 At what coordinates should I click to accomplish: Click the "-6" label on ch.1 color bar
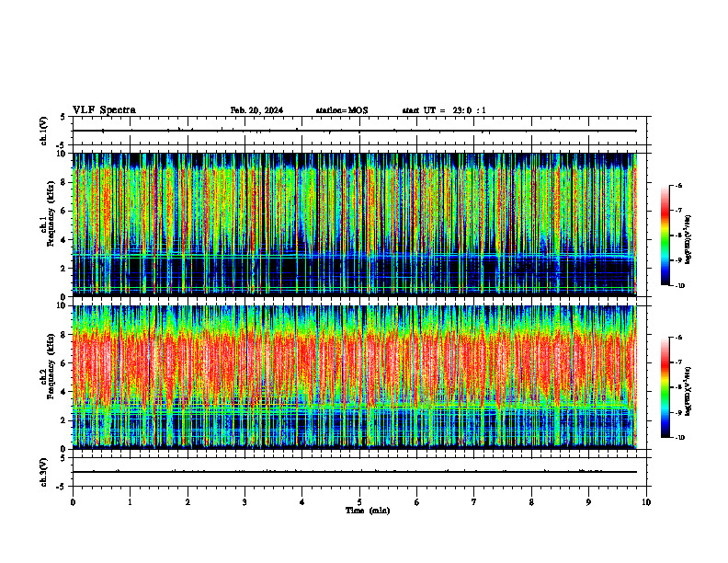point(678,186)
